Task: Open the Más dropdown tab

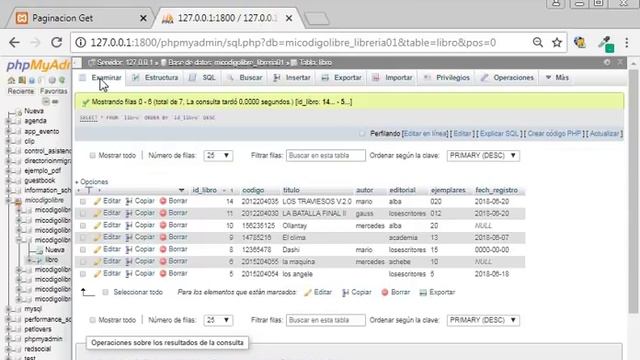Action: click(557, 78)
